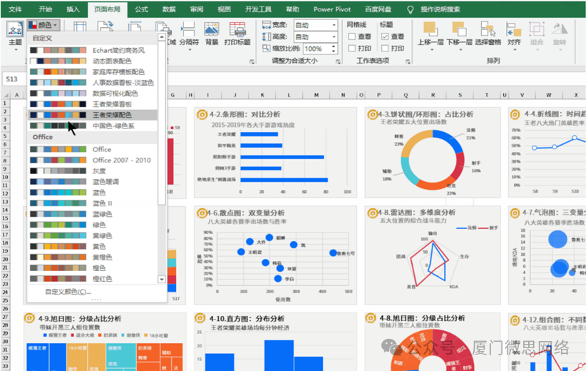This screenshot has width=588, height=371.
Task: Click the 对齐 align icon
Action: tap(513, 29)
